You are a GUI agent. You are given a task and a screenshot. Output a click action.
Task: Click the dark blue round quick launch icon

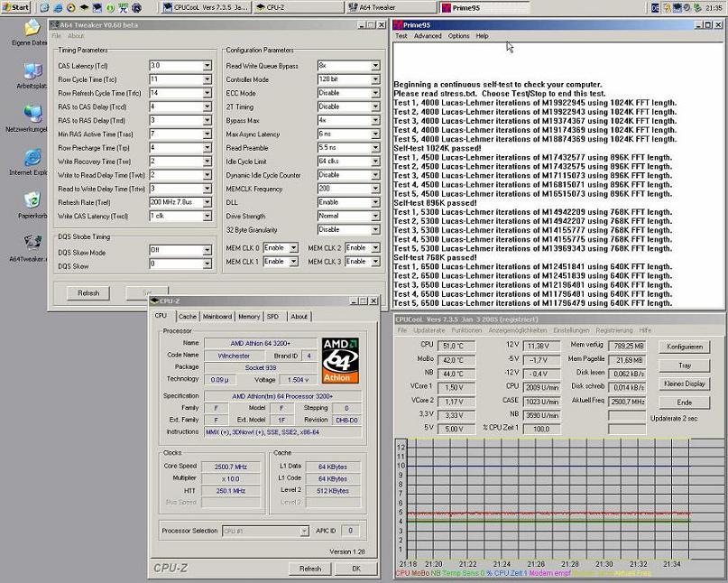(x=136, y=8)
